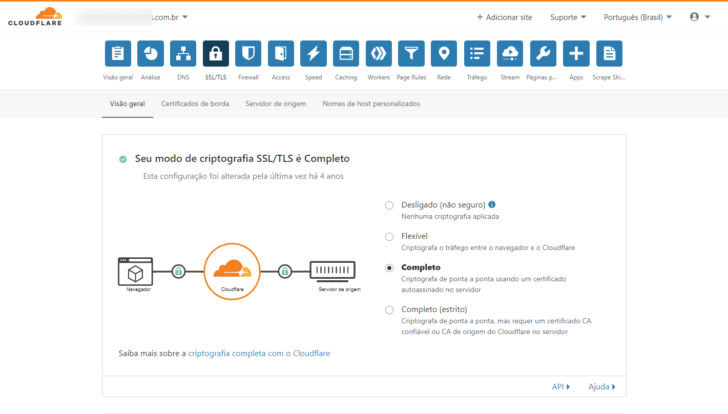
Task: Open the Suporte dropdown menu
Action: coord(568,17)
